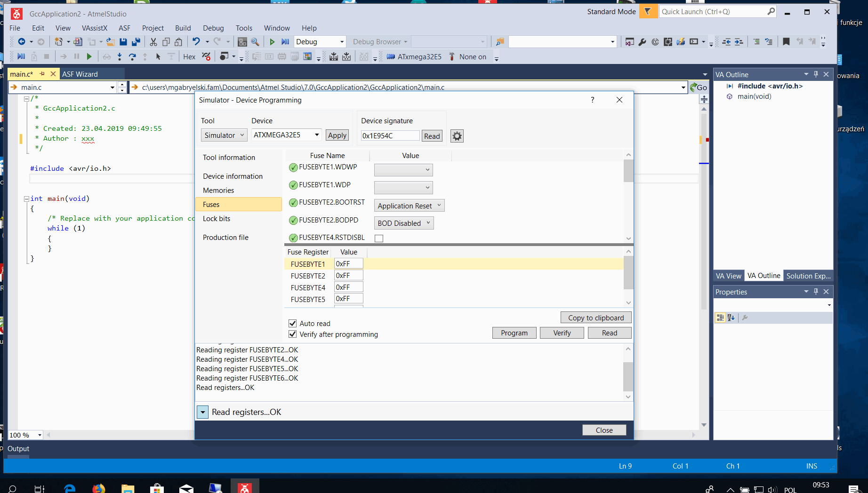
Task: Click the Step Into arrow icon
Action: 120,57
